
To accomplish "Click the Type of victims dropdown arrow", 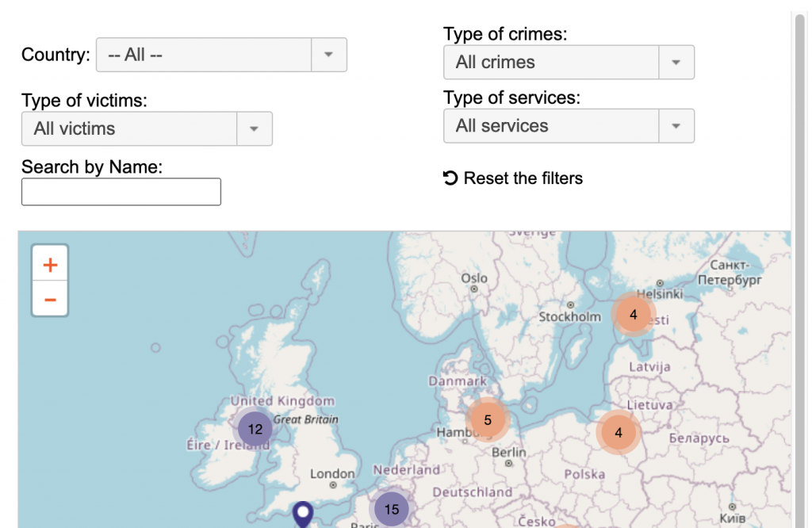I will (x=255, y=128).
